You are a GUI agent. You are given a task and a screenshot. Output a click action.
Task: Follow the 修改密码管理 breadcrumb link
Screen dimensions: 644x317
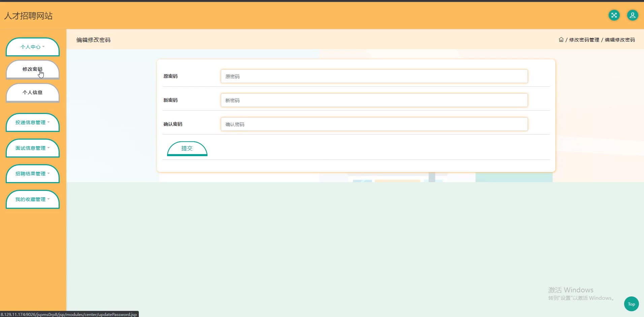584,40
